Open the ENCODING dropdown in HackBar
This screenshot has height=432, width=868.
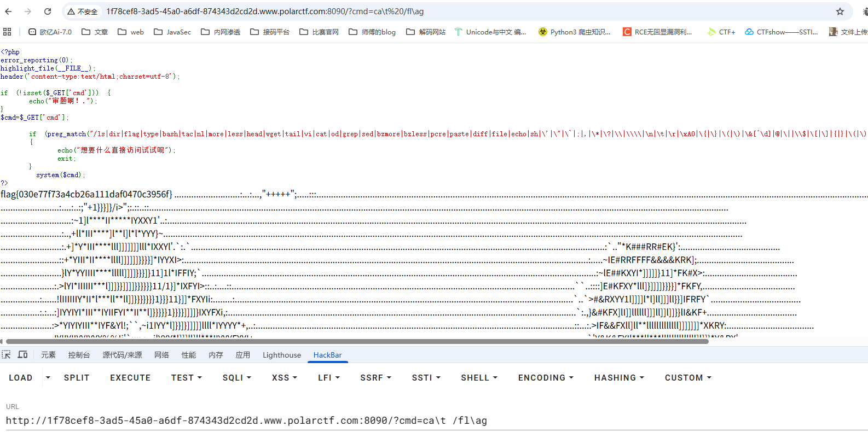pos(546,377)
